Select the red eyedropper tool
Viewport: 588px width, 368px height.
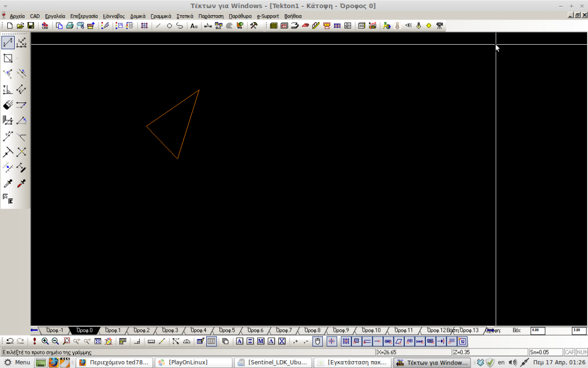point(21,184)
